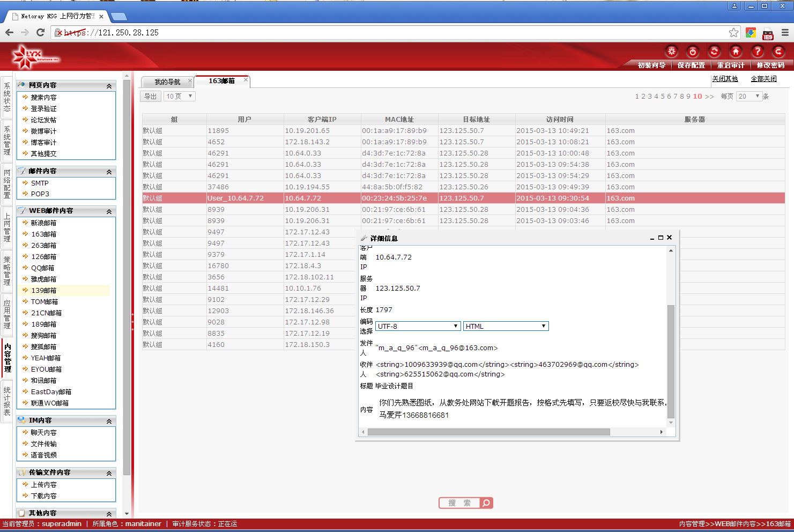Click the 关闭其他 link
794x532 pixels.
tap(725, 79)
